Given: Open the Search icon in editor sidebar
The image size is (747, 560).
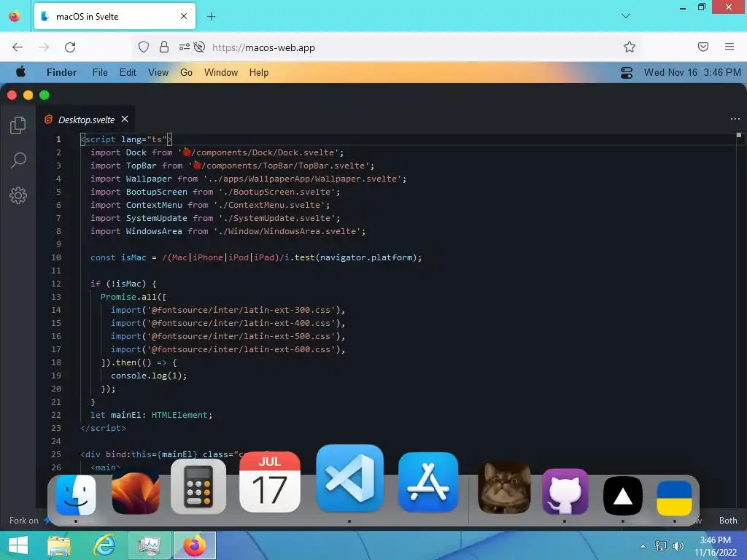Looking at the screenshot, I should 18,160.
